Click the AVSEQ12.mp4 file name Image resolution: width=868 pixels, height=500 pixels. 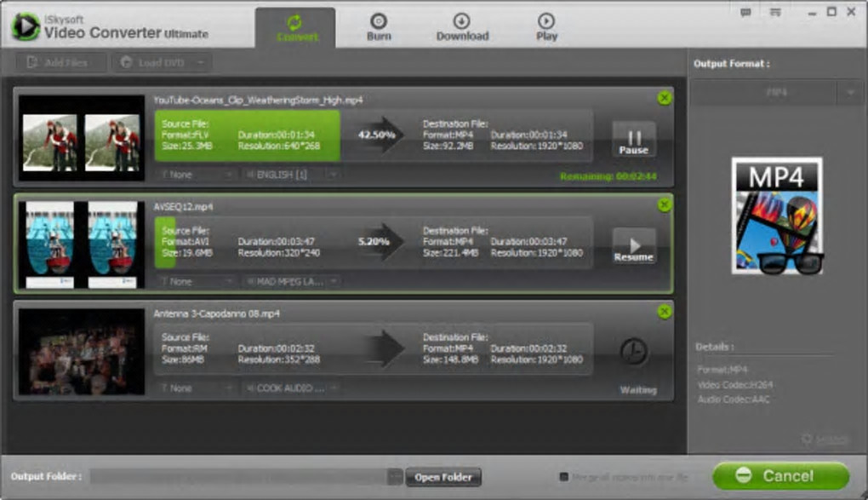coord(183,207)
